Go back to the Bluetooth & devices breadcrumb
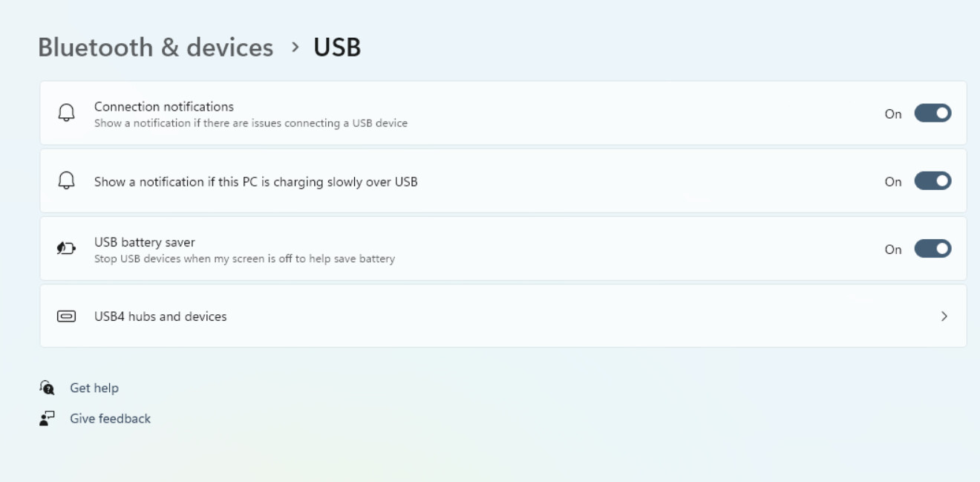 [x=156, y=48]
